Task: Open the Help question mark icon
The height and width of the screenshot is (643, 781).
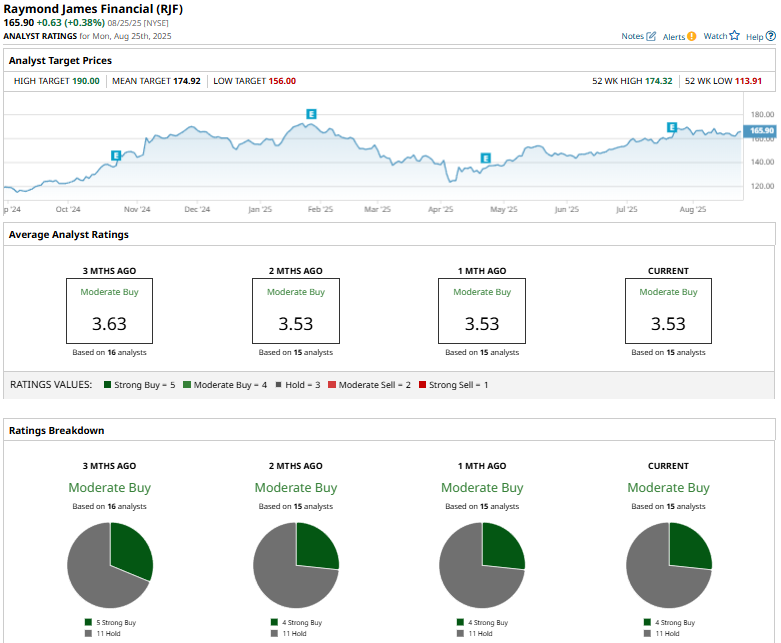Action: point(770,36)
